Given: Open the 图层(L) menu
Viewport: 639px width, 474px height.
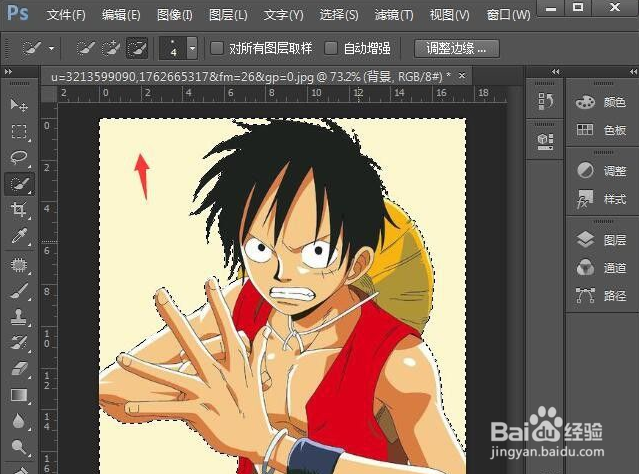Looking at the screenshot, I should pyautogui.click(x=228, y=15).
